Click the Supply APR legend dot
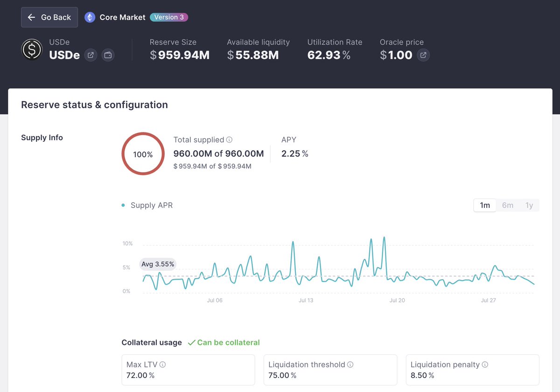Screen dimensions: 560x392 [x=123, y=205]
